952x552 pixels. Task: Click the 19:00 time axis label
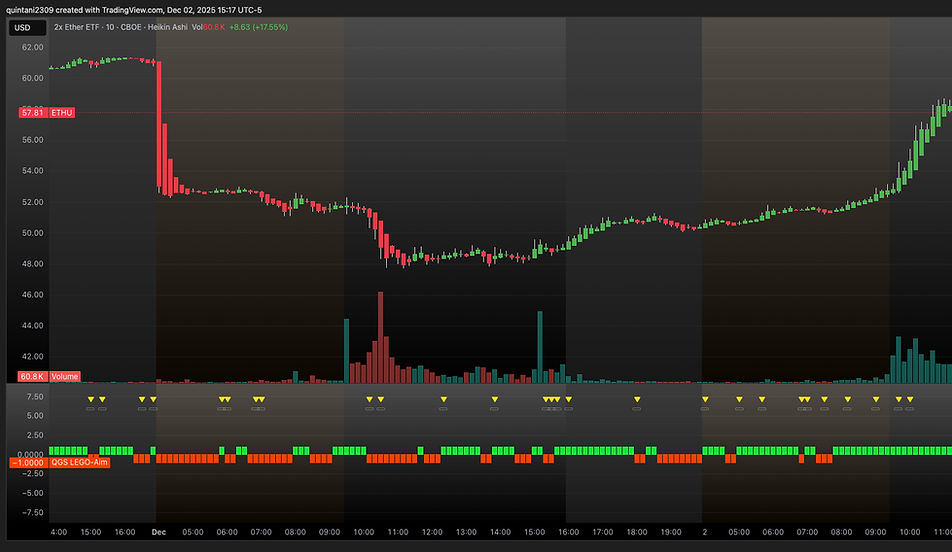[x=671, y=532]
